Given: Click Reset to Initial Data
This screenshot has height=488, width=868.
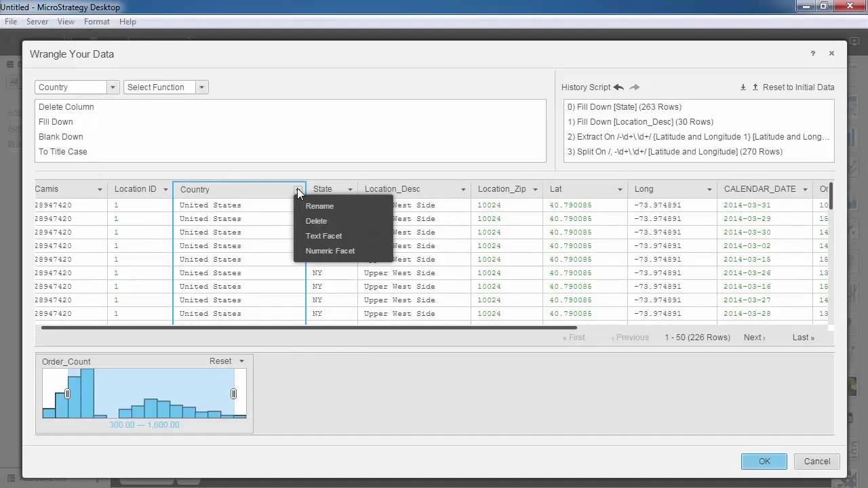Looking at the screenshot, I should click(x=798, y=87).
